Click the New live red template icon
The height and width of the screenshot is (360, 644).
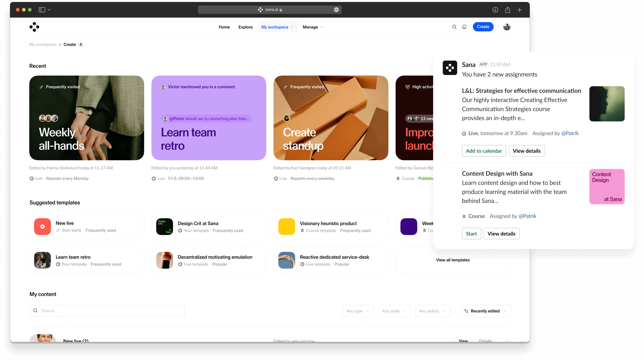coord(42,226)
